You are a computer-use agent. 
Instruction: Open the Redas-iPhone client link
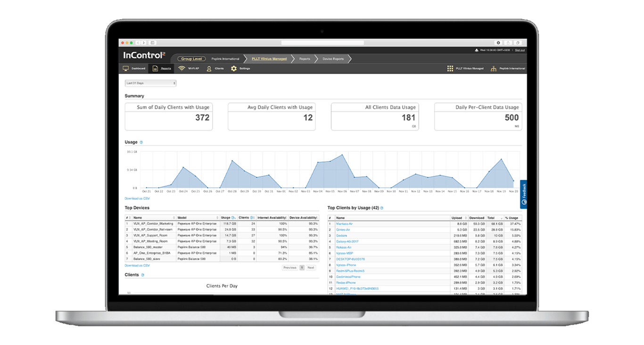tap(346, 283)
